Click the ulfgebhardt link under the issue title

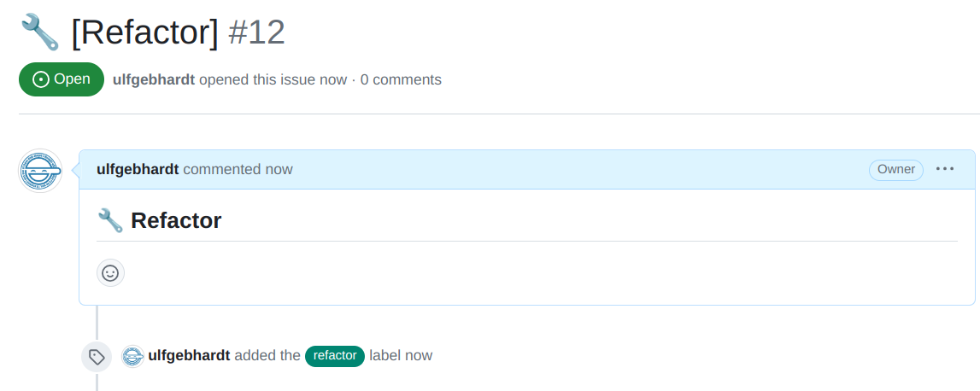click(x=154, y=79)
